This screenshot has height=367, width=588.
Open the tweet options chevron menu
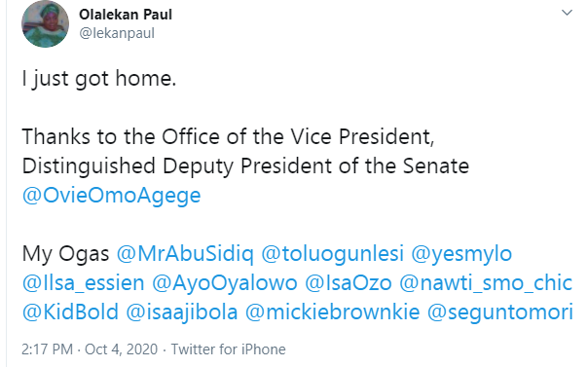point(567,13)
